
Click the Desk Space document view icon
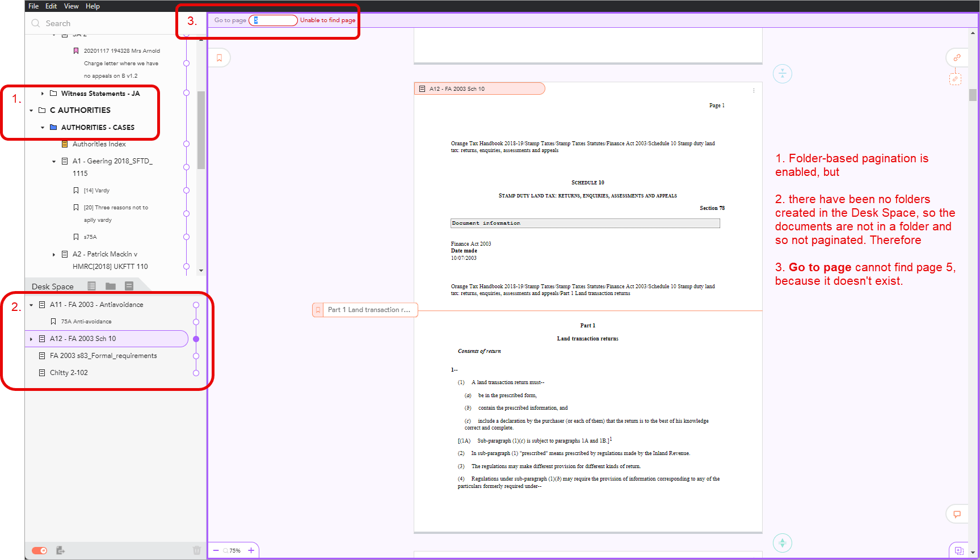[x=129, y=286]
